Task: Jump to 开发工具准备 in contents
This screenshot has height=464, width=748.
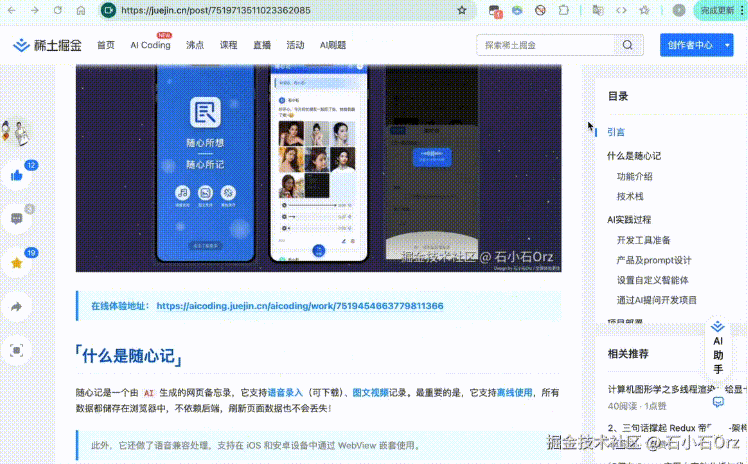Action: (644, 240)
